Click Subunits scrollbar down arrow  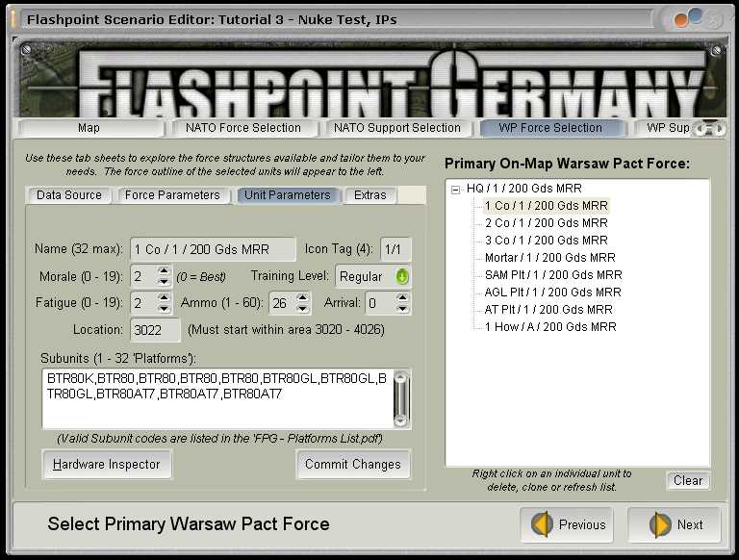401,420
